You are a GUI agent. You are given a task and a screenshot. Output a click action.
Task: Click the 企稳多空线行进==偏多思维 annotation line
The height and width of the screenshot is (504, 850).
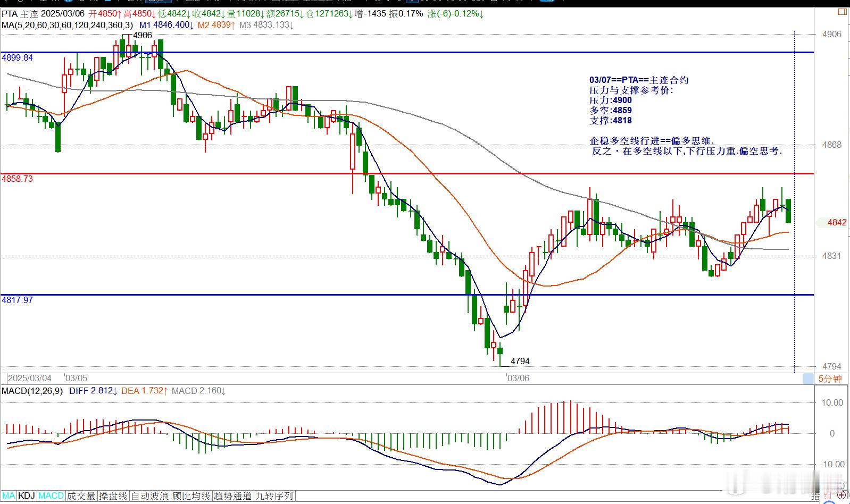[652, 140]
